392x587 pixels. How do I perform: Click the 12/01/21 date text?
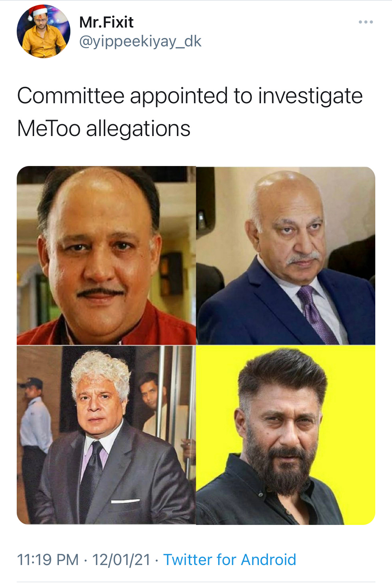[121, 559]
